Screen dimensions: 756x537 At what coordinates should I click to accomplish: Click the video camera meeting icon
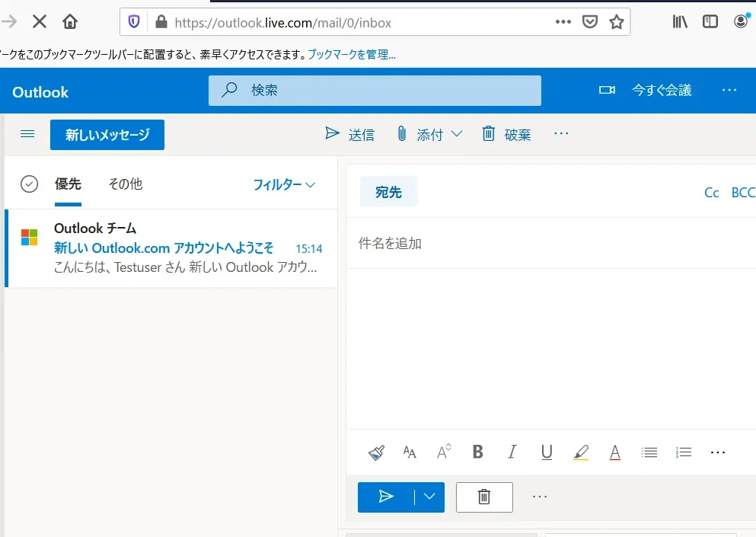(x=607, y=90)
